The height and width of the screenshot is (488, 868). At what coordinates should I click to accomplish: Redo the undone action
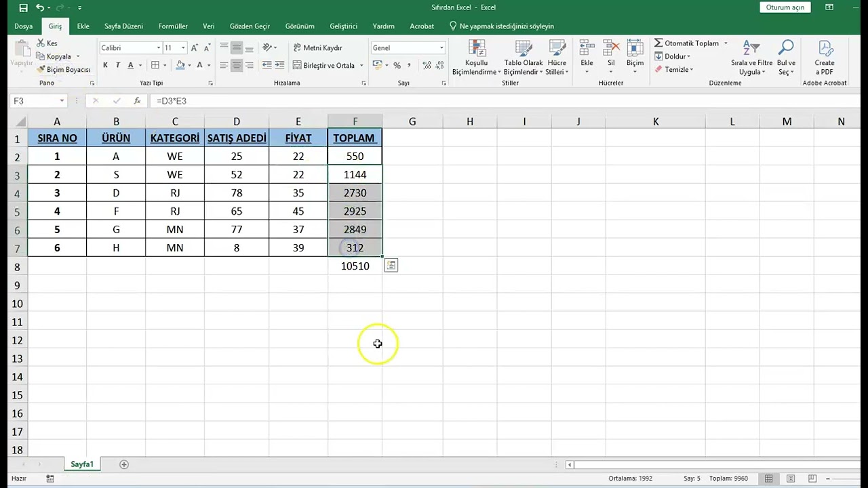[x=60, y=7]
